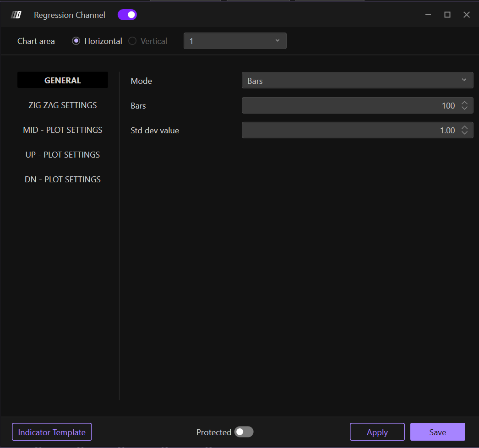Viewport: 479px width, 448px height.
Task: Increase Std dev value with up arrow
Action: [x=464, y=128]
